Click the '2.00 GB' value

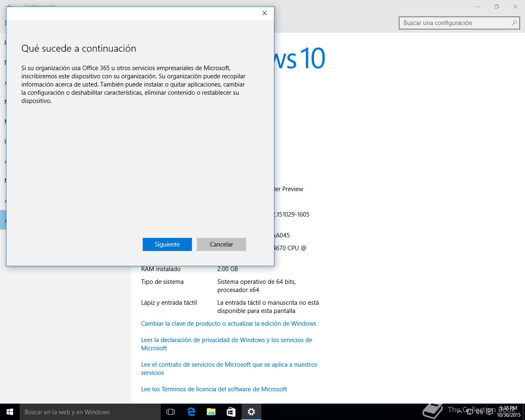(228, 269)
